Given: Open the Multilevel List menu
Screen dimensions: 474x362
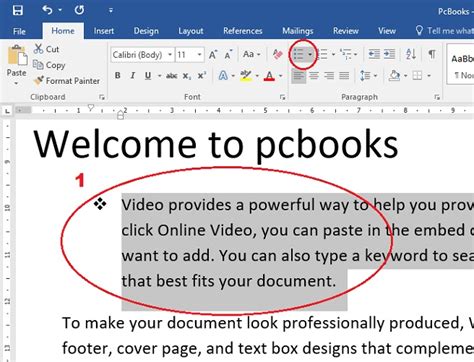Looking at the screenshot, I should click(348, 54).
